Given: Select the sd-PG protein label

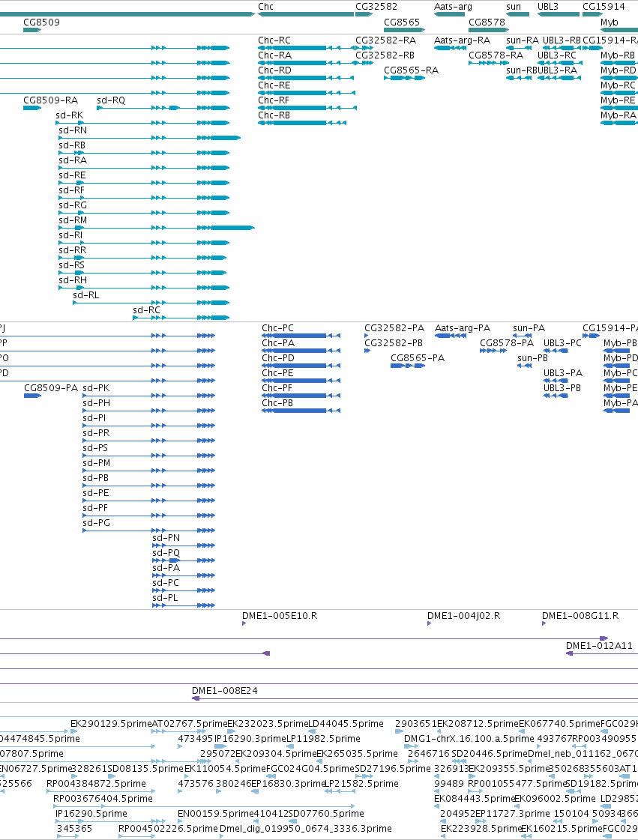Looking at the screenshot, I should (x=97, y=523).
